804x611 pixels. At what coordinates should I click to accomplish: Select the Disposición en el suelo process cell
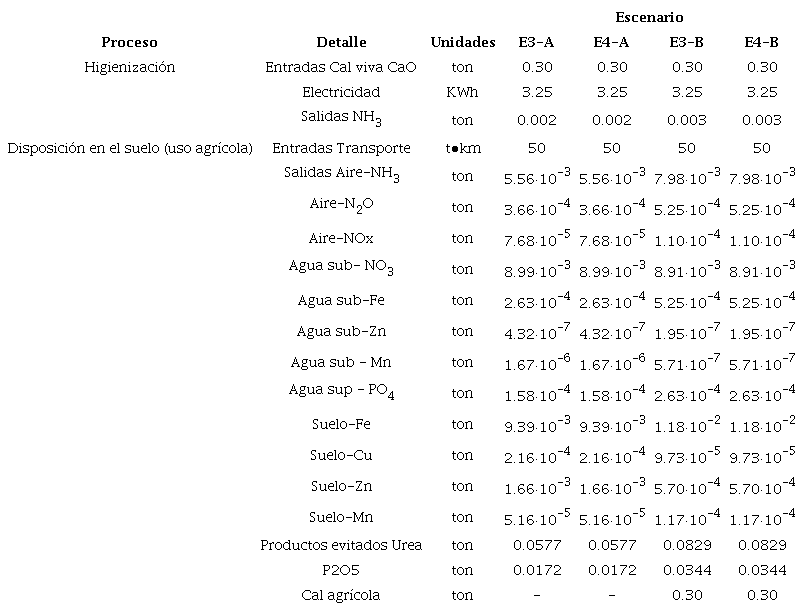(x=129, y=148)
